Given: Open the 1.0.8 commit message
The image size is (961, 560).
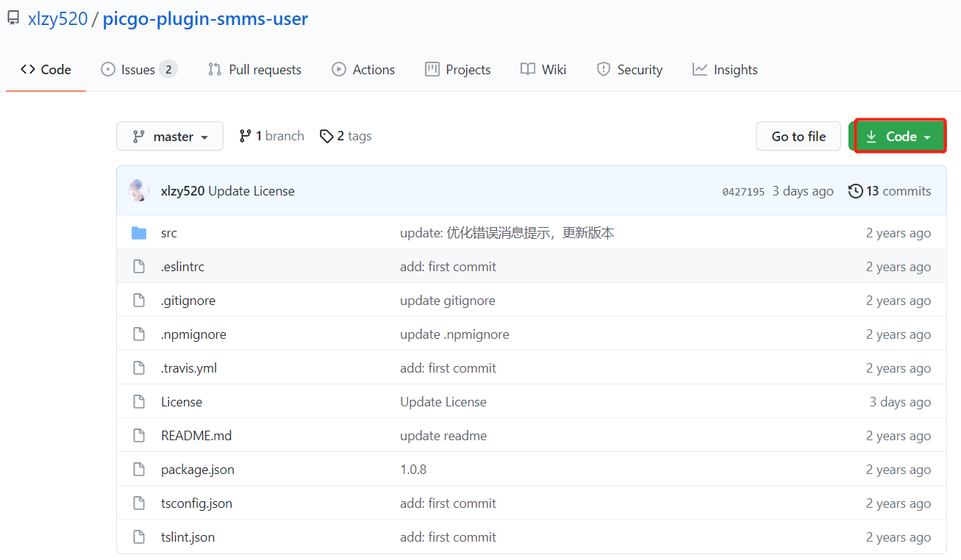Looking at the screenshot, I should (413, 470).
